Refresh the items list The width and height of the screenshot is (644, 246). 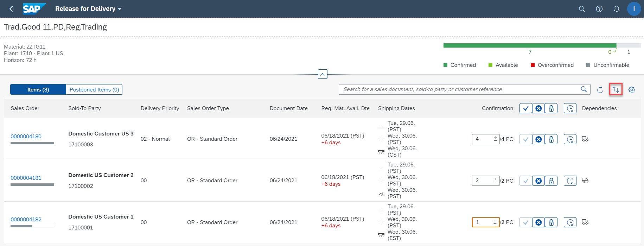click(600, 90)
